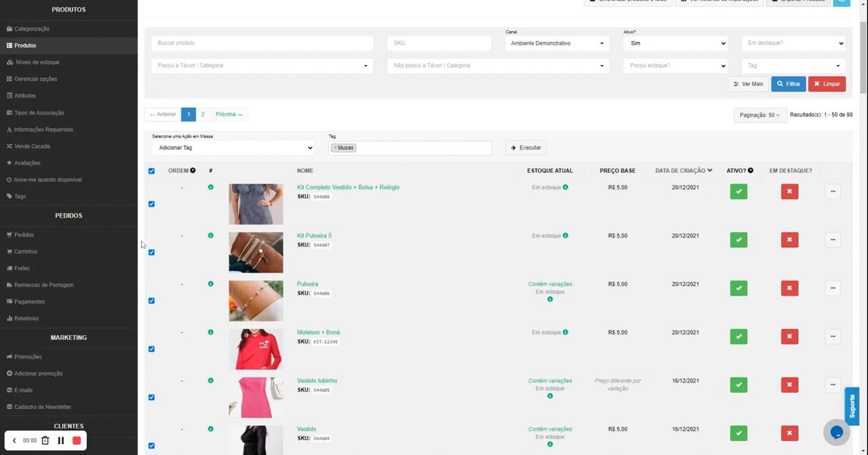The image size is (868, 455).
Task: Open Promoções in the sidebar
Action: [28, 357]
